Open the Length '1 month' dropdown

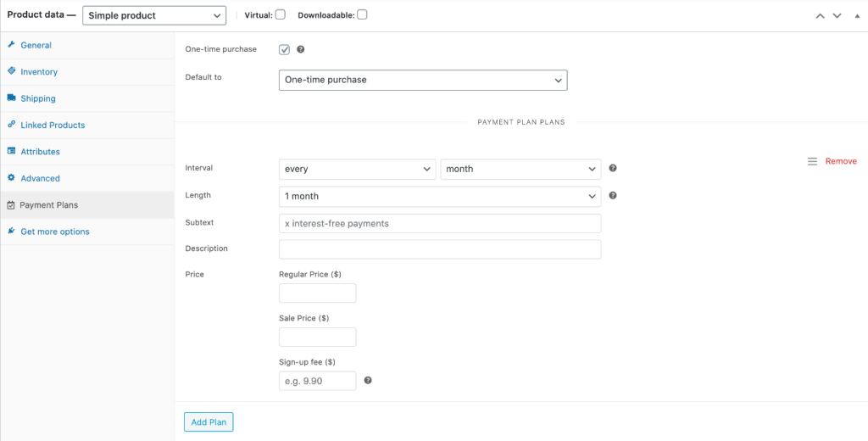[440, 196]
